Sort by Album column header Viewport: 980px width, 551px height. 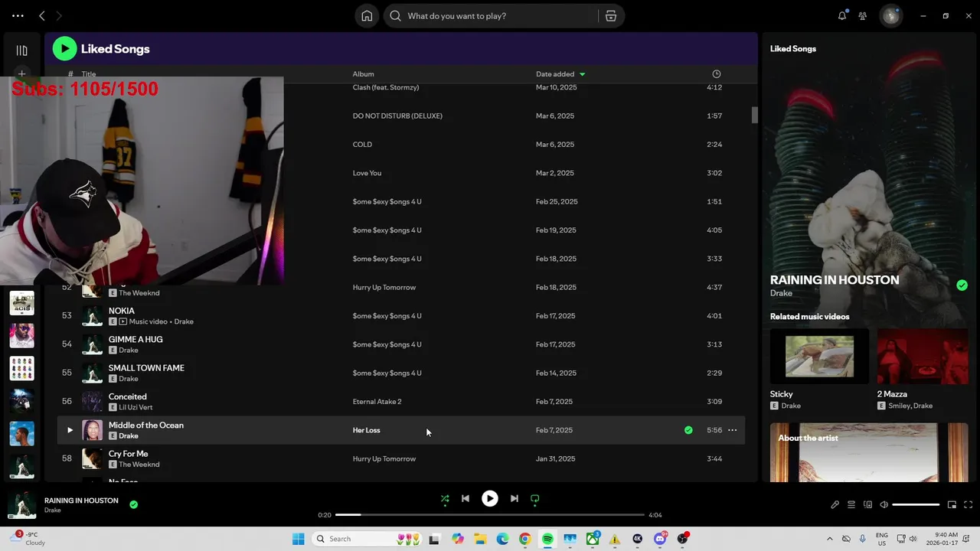363,74
